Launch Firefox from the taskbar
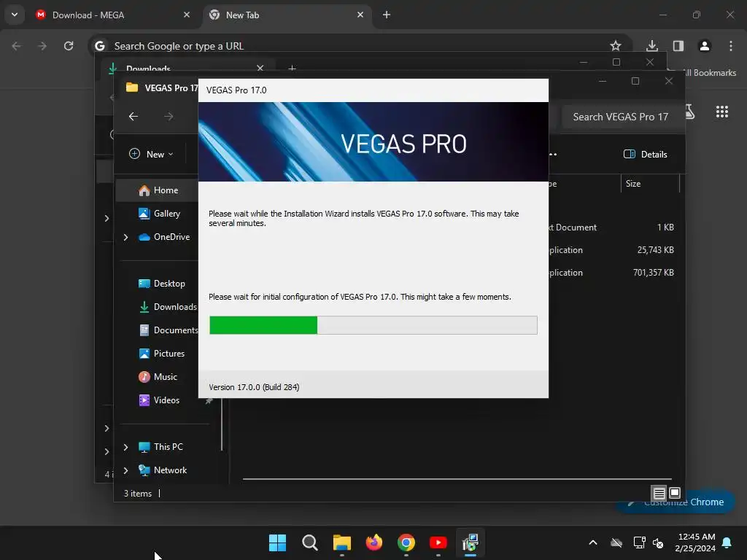 tap(374, 542)
